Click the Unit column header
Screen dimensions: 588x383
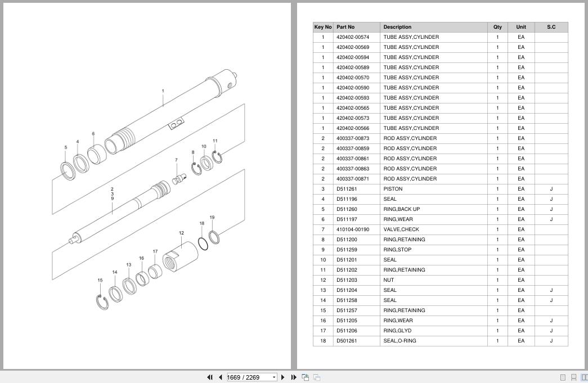521,27
